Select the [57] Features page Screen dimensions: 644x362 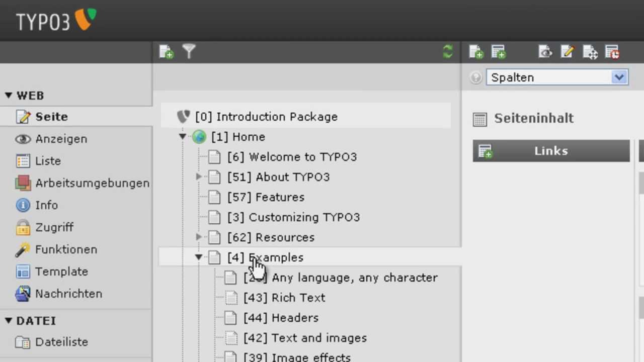pyautogui.click(x=266, y=197)
